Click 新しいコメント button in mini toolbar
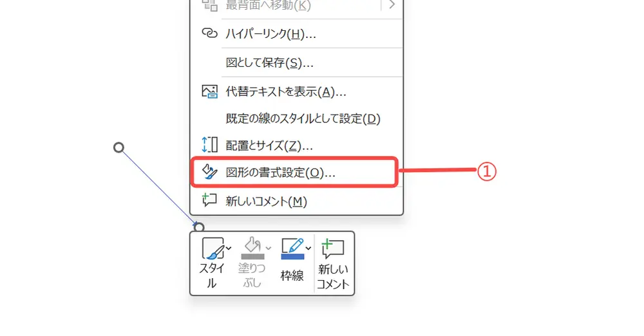644x336 pixels. pos(333,264)
